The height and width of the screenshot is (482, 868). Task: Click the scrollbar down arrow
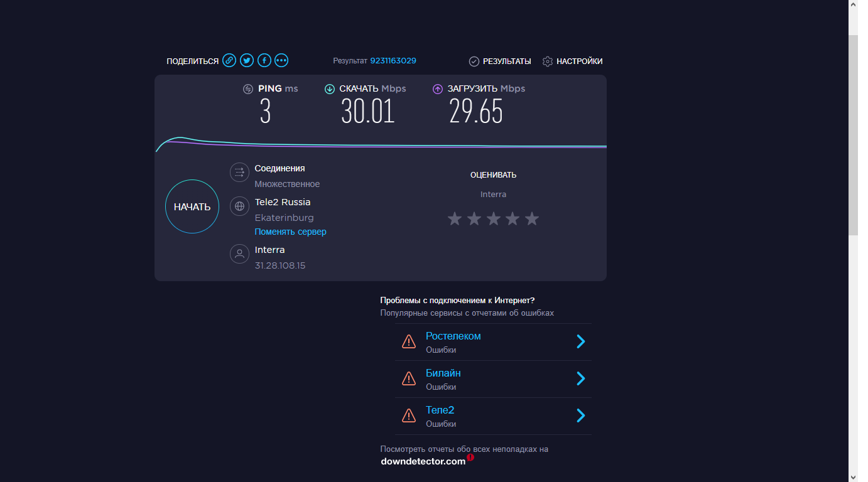pos(854,476)
